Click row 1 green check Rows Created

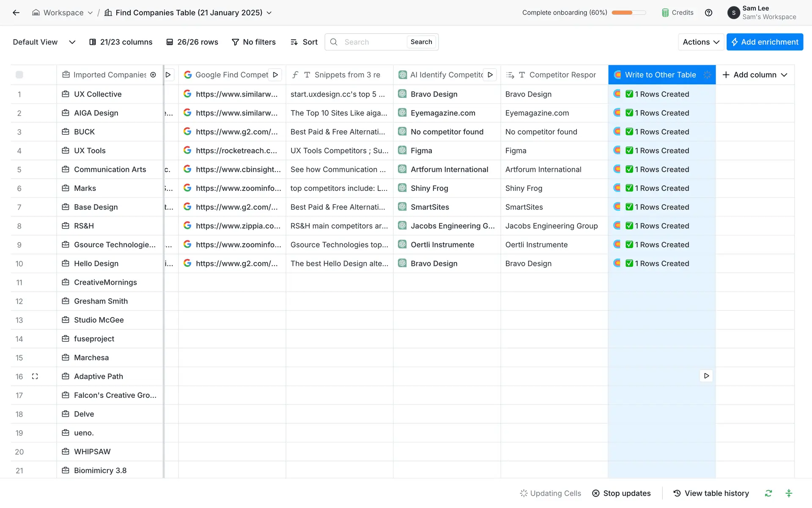629,94
